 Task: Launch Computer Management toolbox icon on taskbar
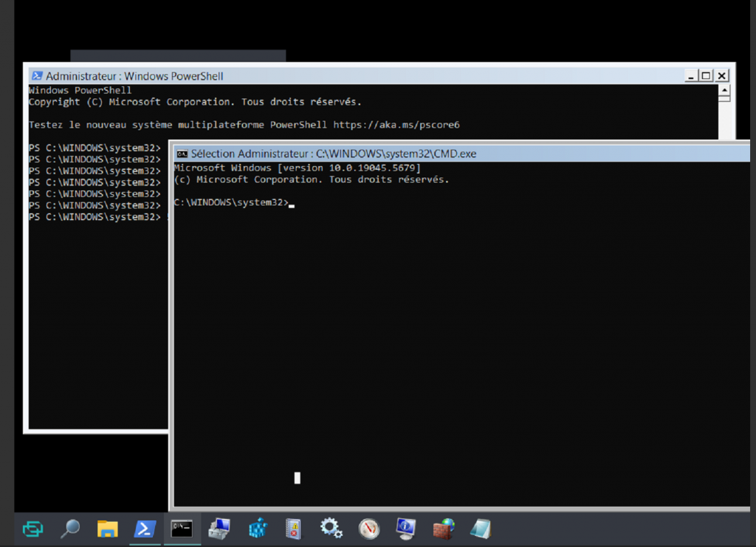pos(219,529)
